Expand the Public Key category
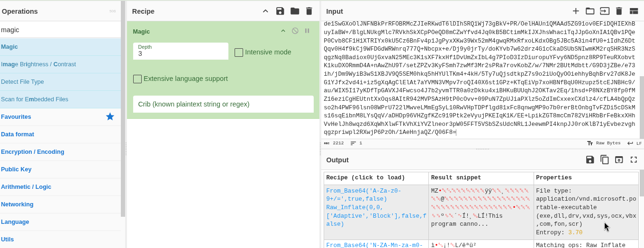The width and height of the screenshot is (644, 248). point(60,169)
